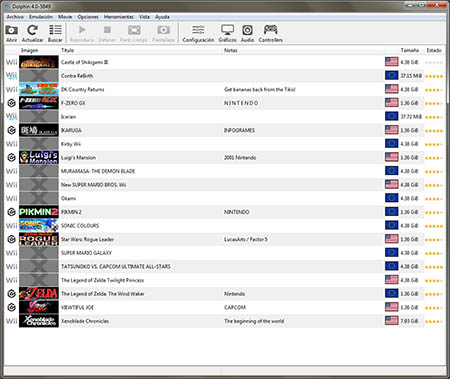Image resolution: width=450 pixels, height=379 pixels.
Task: Select the Castle of Shikigami III banner
Action: (39, 62)
